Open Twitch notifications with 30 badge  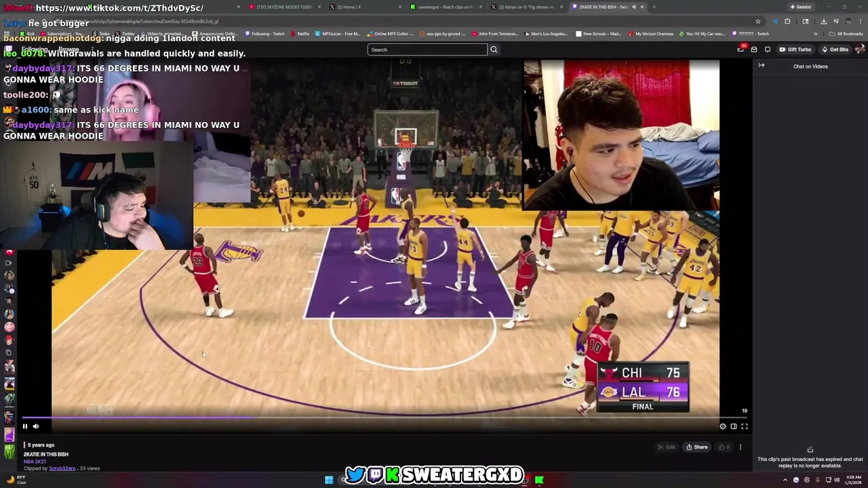tap(741, 49)
